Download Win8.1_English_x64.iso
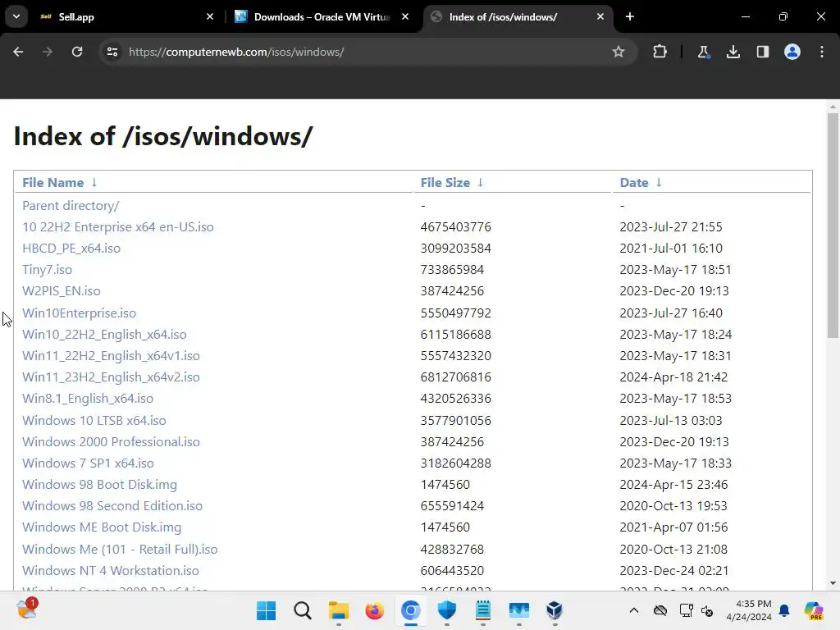This screenshot has width=840, height=630. click(x=88, y=399)
